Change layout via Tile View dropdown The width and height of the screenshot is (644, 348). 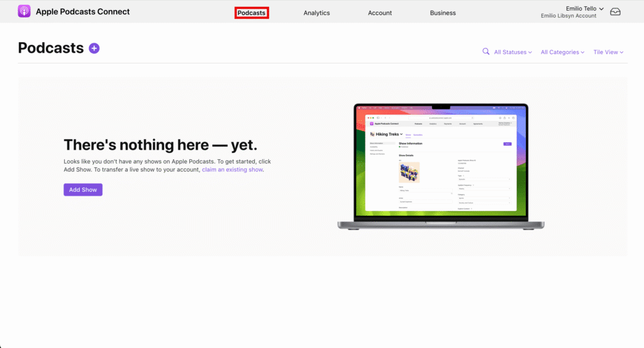[608, 52]
